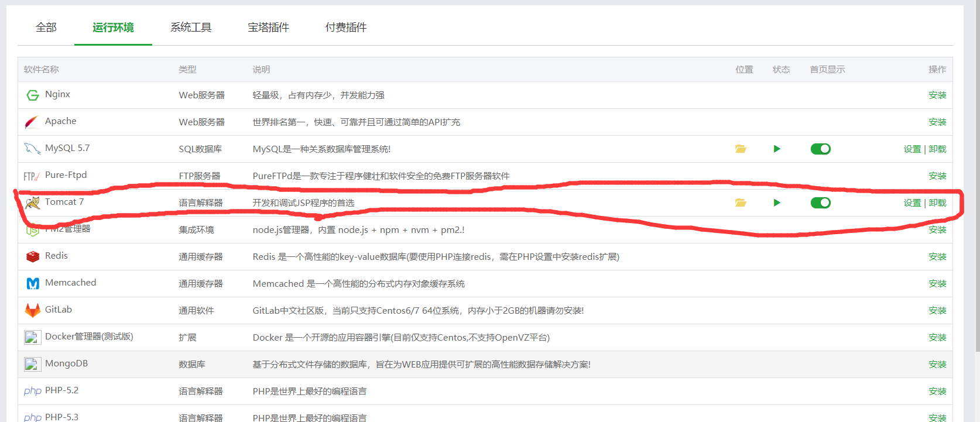Open MySQL 5.7 设置 link
Viewport: 980px width, 422px height.
click(912, 149)
